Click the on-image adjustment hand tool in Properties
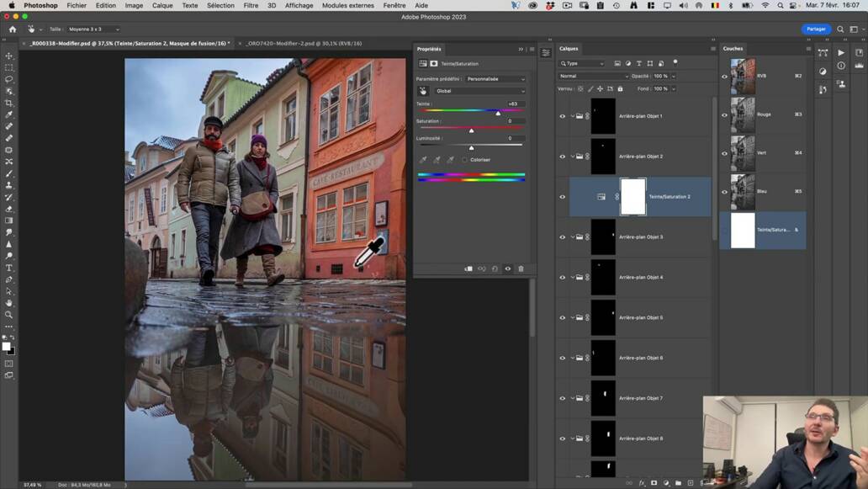 pyautogui.click(x=423, y=91)
